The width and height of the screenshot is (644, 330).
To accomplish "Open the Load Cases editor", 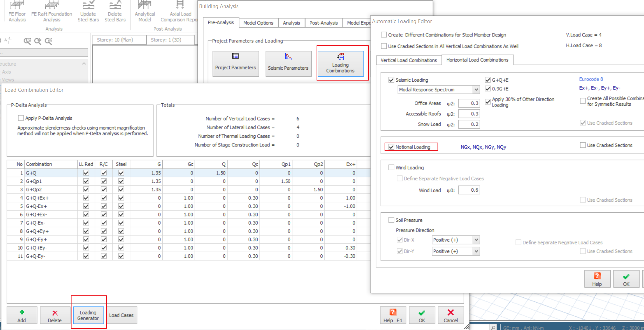I will point(121,315).
